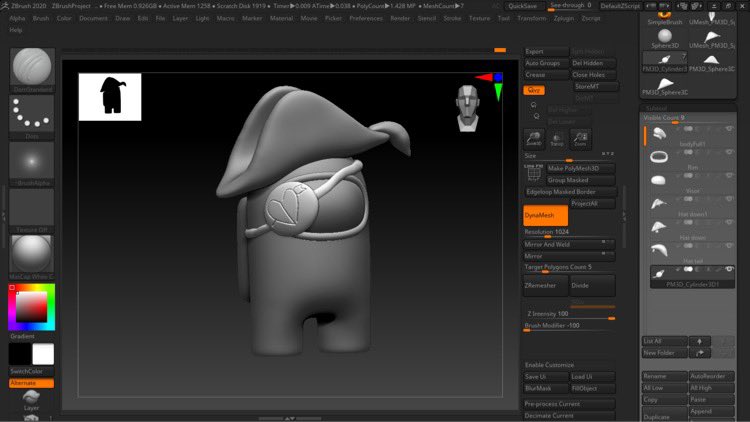
Task: Click the silhouette preview thumbnail in viewport
Action: pyautogui.click(x=110, y=97)
